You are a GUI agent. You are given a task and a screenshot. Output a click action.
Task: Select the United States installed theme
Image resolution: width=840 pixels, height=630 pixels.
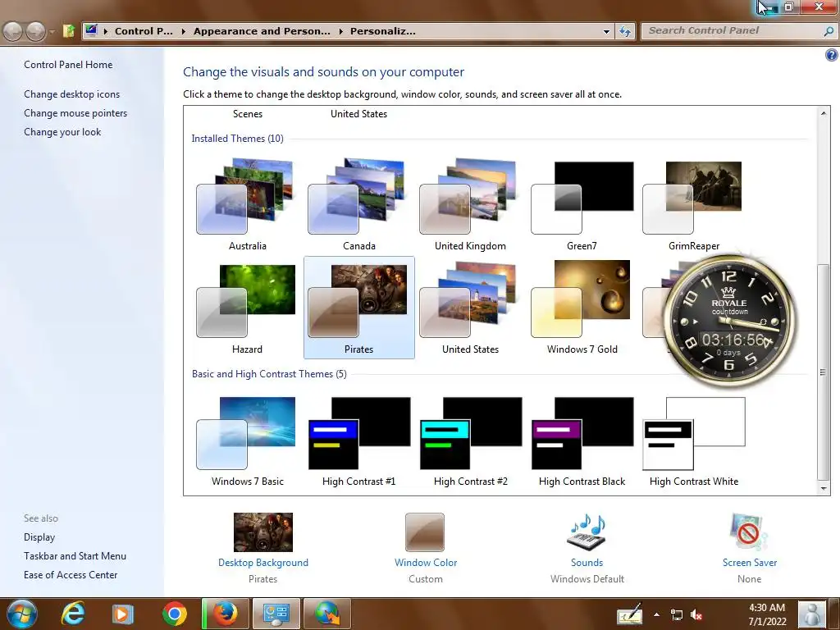(x=470, y=308)
